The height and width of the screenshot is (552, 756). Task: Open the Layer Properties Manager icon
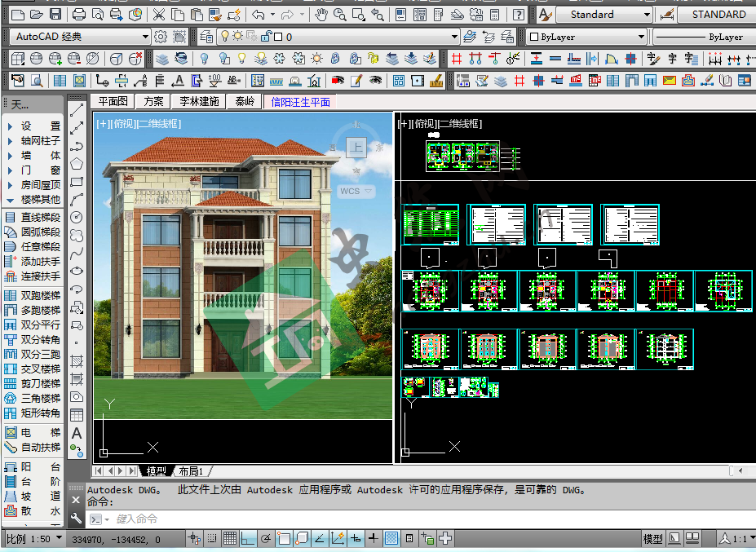[x=206, y=37]
